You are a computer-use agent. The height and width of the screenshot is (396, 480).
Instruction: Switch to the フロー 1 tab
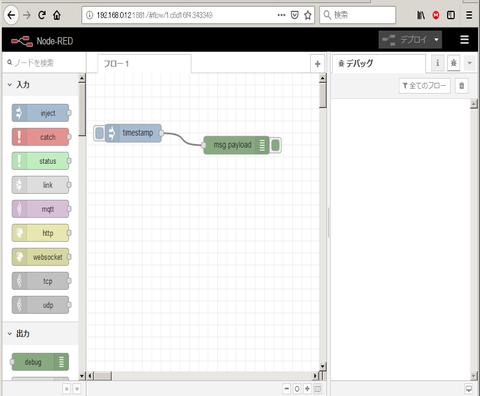coord(144,64)
